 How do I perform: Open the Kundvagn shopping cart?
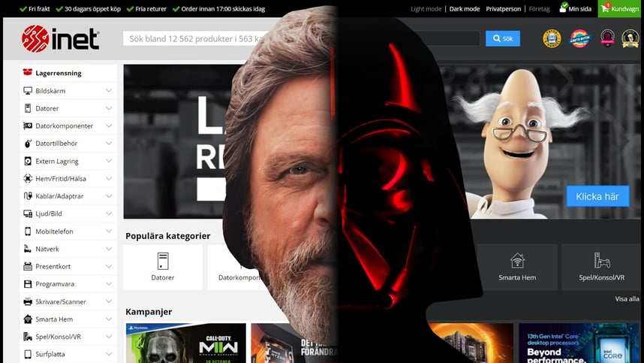(620, 8)
